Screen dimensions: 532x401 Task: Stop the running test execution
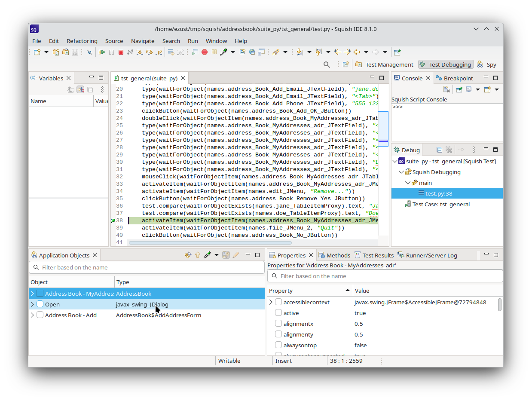(121, 52)
